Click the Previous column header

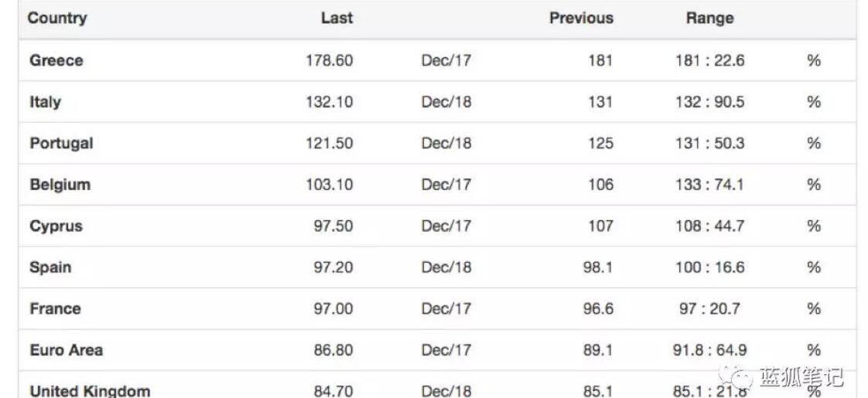581,18
